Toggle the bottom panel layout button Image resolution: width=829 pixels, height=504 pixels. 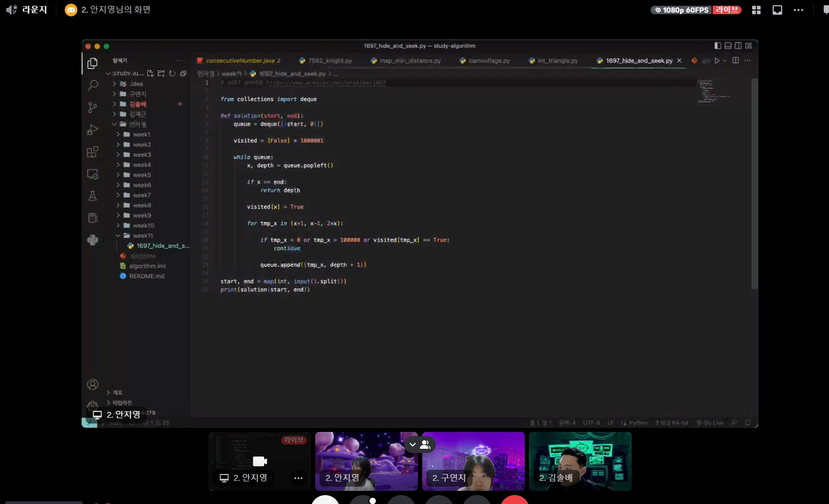[728, 46]
